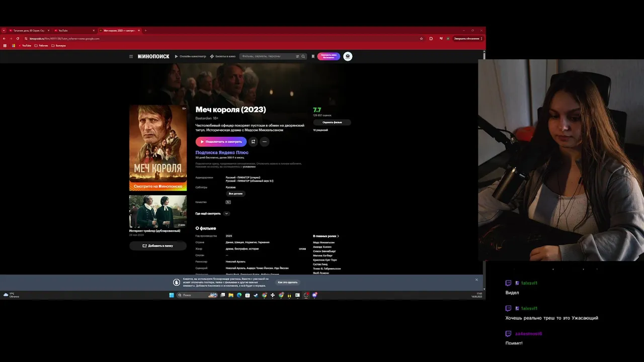This screenshot has height=362, width=644.
Task: Close the adblock notification banner
Action: (x=476, y=280)
